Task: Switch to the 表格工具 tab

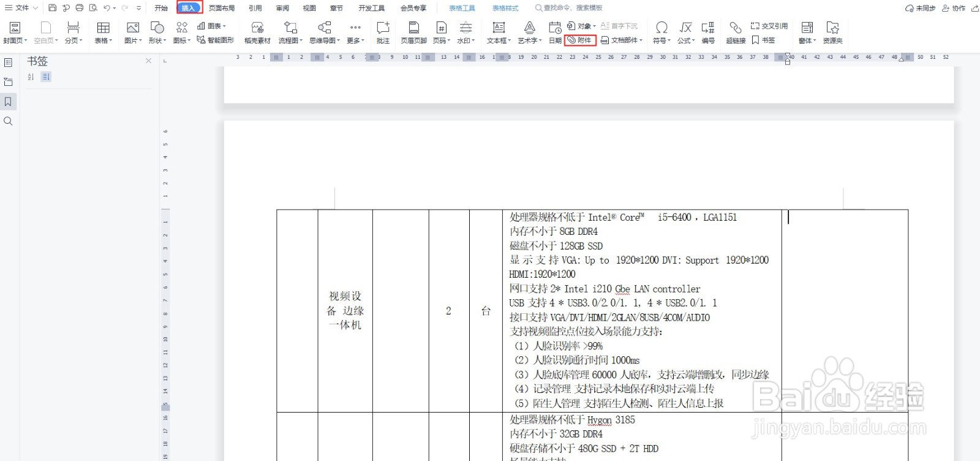Action: pos(462,8)
